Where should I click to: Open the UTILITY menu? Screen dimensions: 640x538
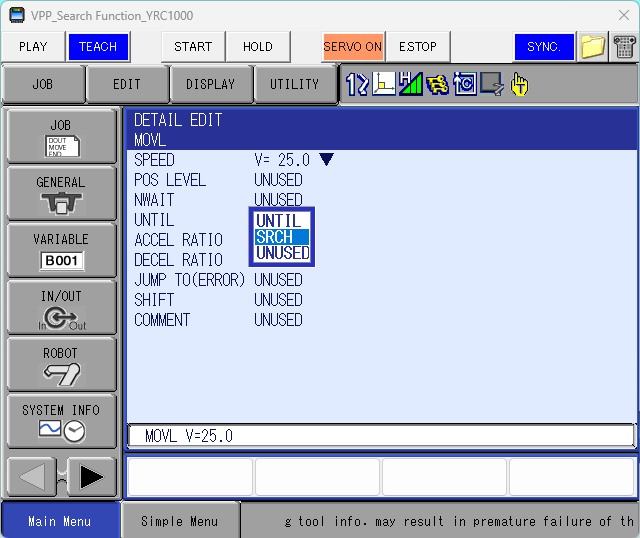[x=294, y=85]
